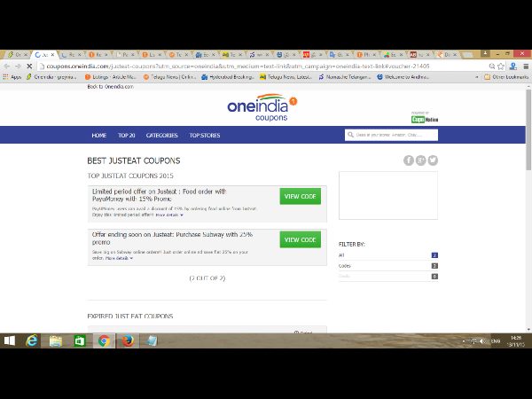Open the Categories nav menu
The height and width of the screenshot is (399, 532).
point(161,136)
